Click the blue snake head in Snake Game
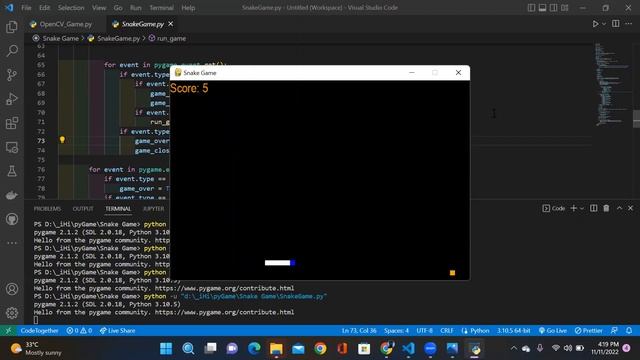 [x=293, y=263]
